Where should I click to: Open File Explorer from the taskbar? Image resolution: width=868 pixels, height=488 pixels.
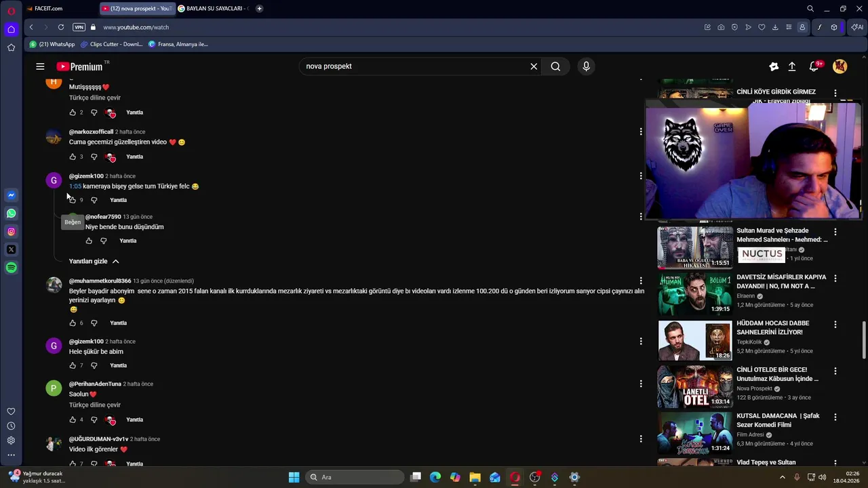point(475,477)
